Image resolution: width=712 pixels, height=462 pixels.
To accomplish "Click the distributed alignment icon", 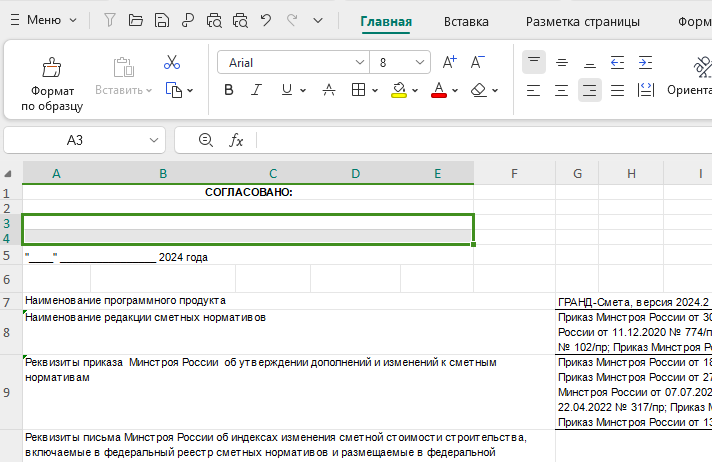I will pos(645,90).
